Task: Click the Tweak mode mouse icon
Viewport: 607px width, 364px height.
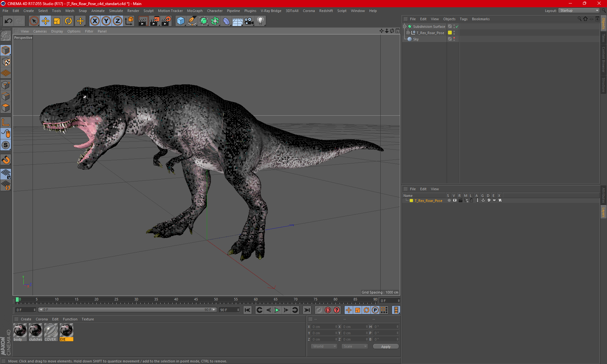Action: pos(6,134)
